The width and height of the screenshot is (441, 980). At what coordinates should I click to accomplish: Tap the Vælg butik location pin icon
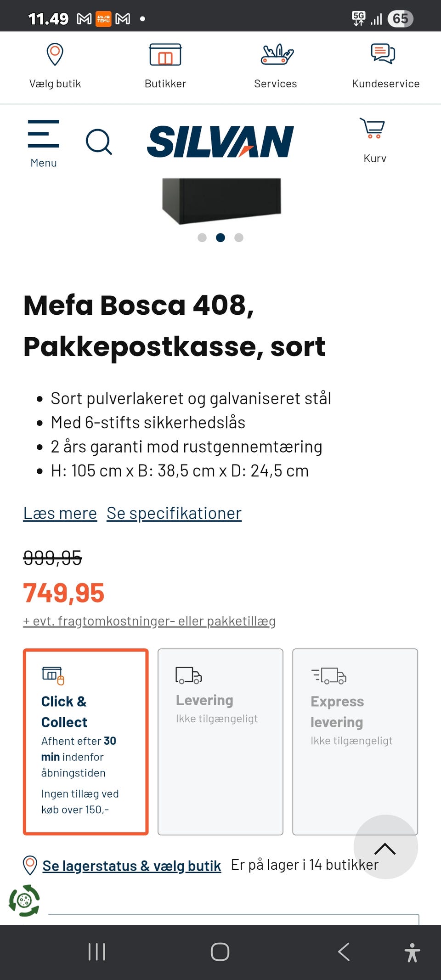tap(55, 55)
